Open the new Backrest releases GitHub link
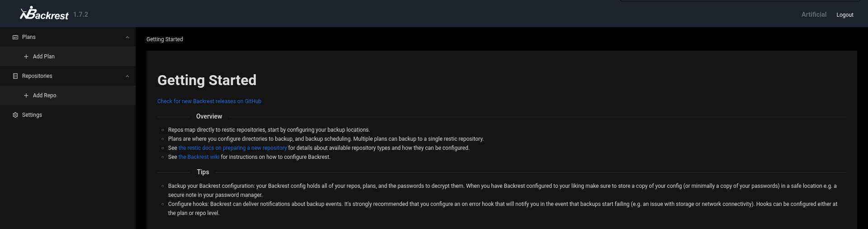868x229 pixels. (209, 101)
